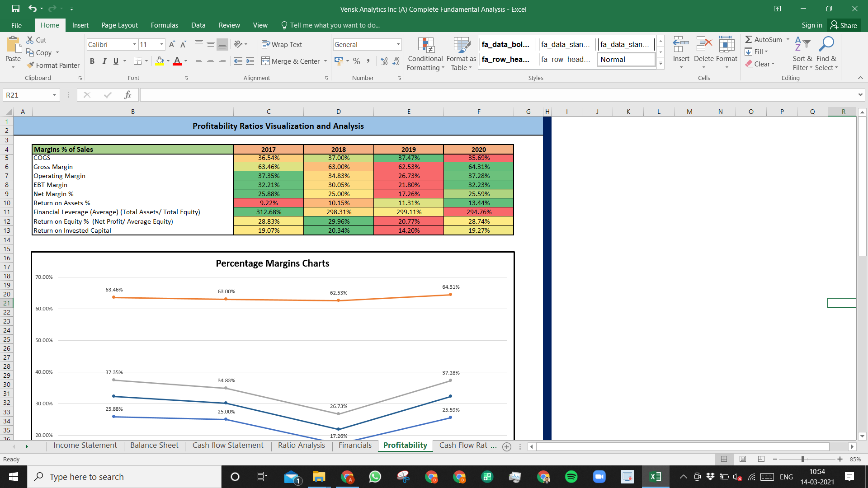The height and width of the screenshot is (488, 868).
Task: Increase font size with the large A icon
Action: (172, 44)
